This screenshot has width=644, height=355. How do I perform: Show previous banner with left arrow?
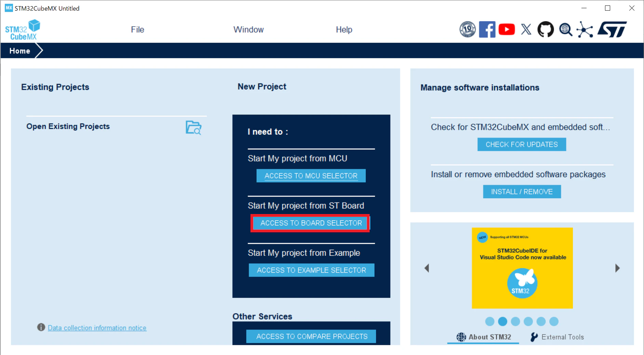(427, 268)
